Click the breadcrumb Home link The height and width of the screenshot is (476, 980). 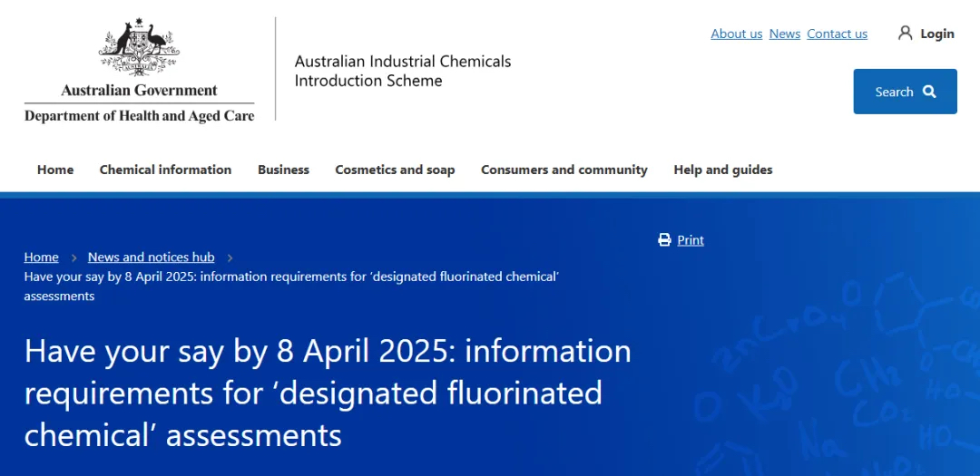coord(42,257)
